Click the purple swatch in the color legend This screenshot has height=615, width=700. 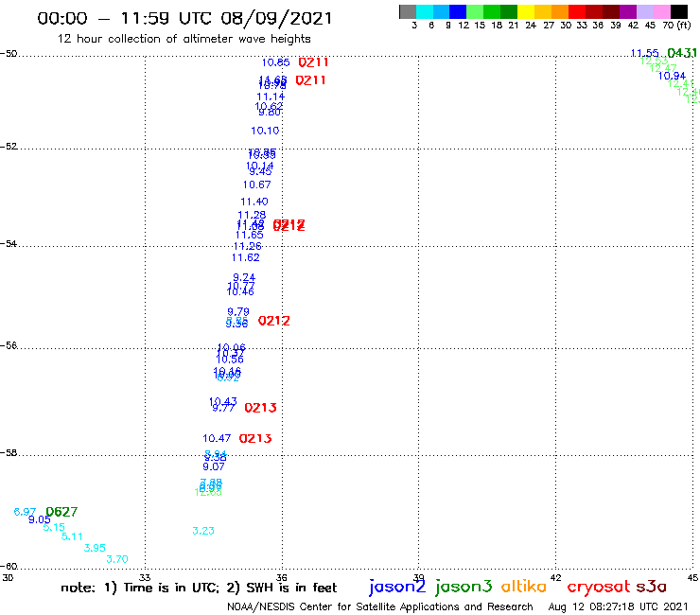pos(628,11)
